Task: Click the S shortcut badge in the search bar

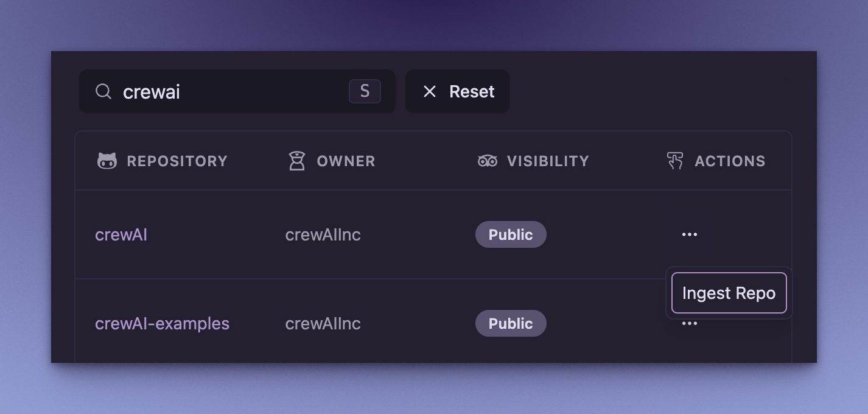Action: pyautogui.click(x=364, y=91)
